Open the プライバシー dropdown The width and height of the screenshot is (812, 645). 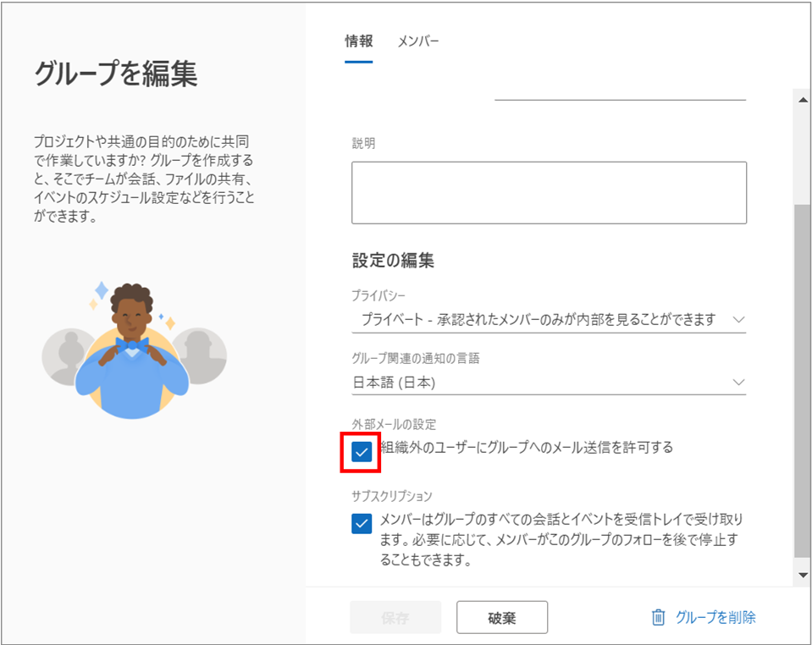click(x=549, y=319)
